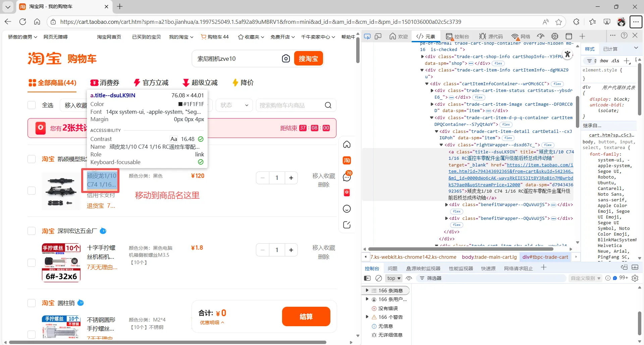The height and width of the screenshot is (345, 644).
Task: Increase quantity with the plus stepper
Action: [x=291, y=178]
